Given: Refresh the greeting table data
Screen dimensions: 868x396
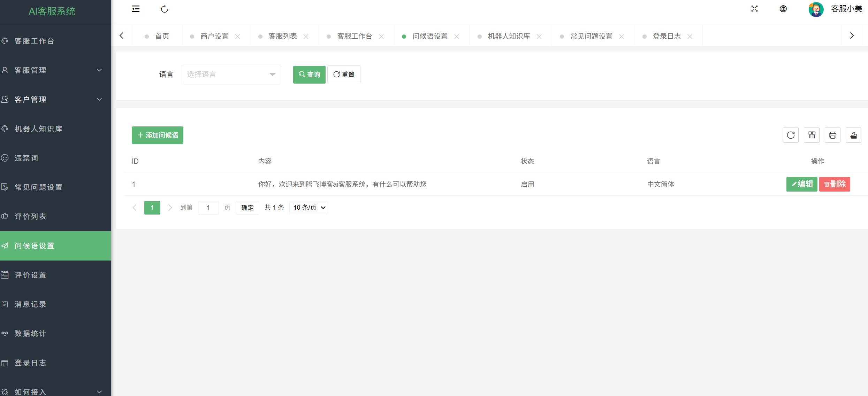Looking at the screenshot, I should 791,135.
